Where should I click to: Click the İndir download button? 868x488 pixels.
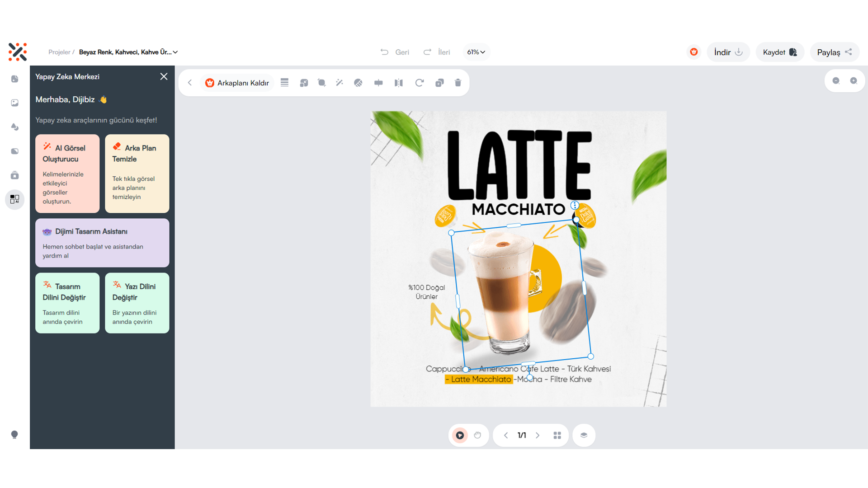[x=728, y=52]
